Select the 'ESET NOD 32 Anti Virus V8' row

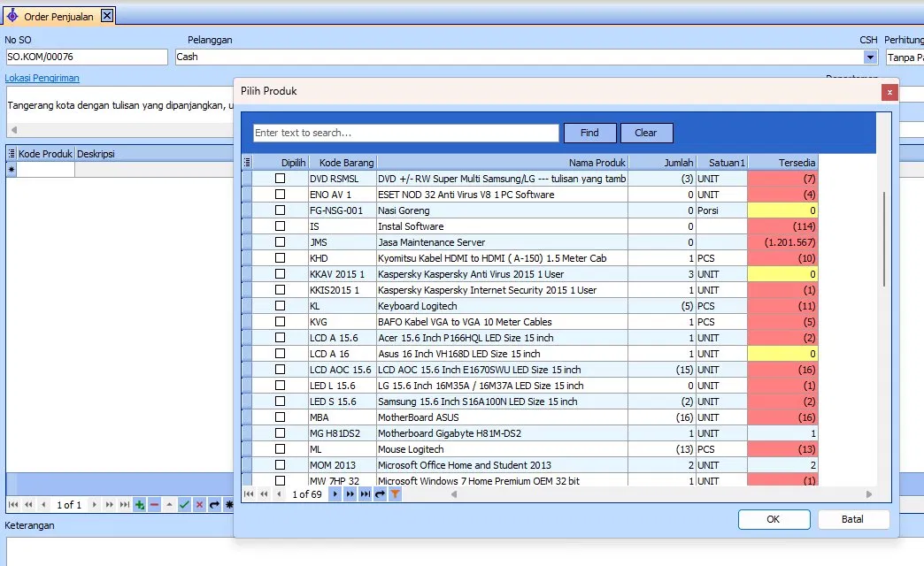[529, 195]
